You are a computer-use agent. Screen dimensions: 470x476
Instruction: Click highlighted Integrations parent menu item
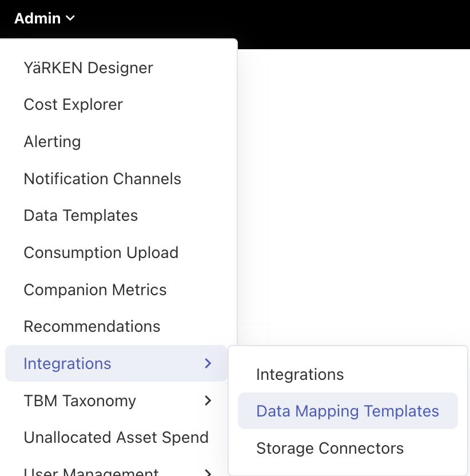[67, 364]
